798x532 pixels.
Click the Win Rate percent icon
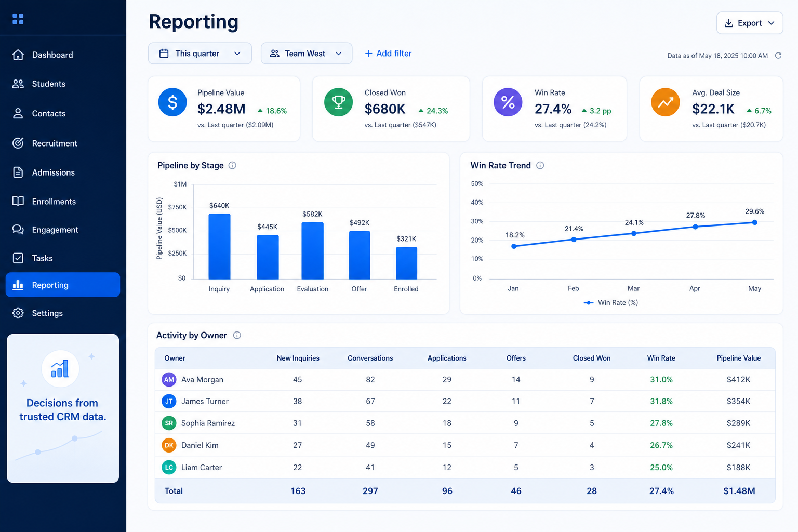tap(508, 102)
